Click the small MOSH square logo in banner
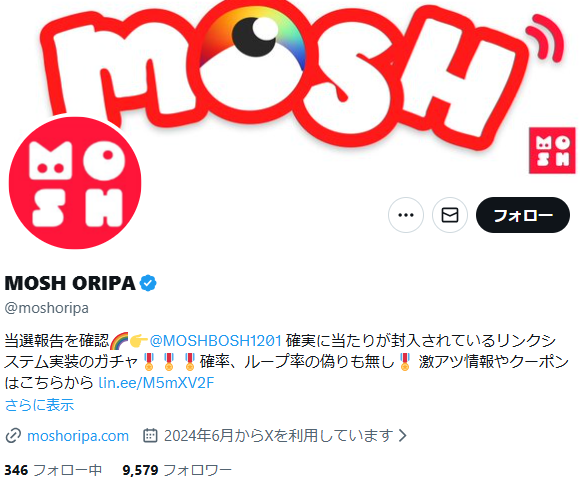This screenshot has width=580, height=484. coord(552,150)
